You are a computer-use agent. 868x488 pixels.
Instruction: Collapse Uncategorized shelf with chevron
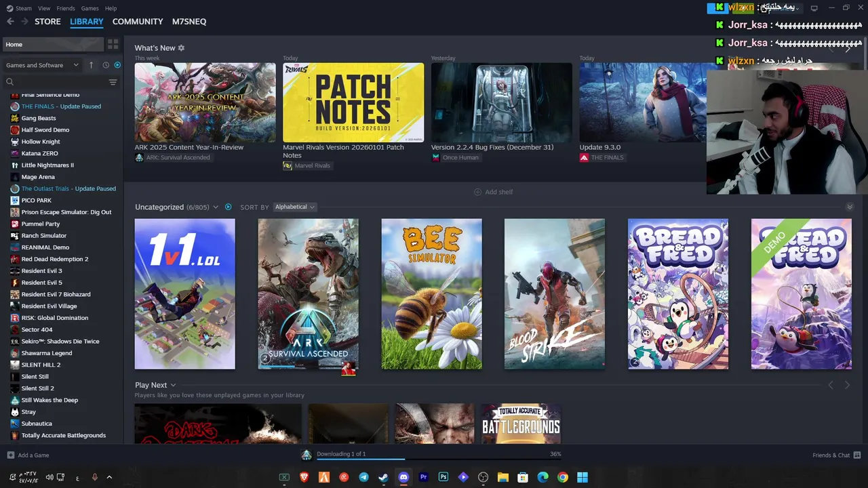coord(850,207)
